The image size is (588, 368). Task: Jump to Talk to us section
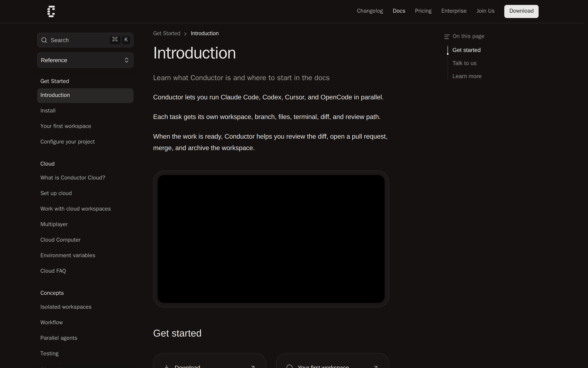[x=464, y=63]
